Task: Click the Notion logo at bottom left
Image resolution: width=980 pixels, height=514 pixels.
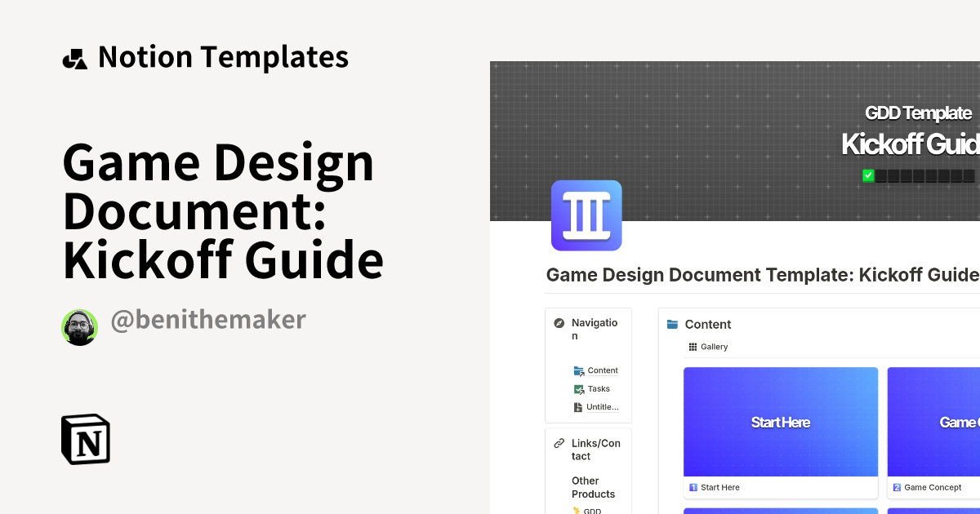Action: pyautogui.click(x=86, y=439)
